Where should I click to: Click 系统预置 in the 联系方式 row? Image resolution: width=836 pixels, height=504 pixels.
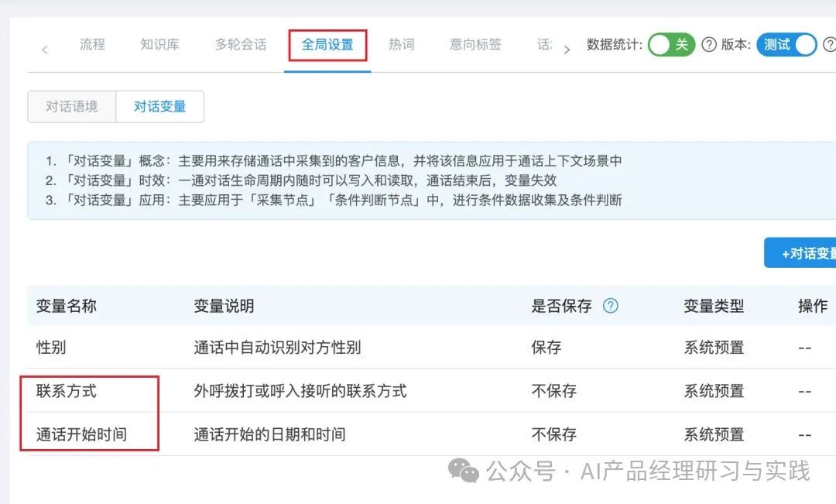[714, 391]
